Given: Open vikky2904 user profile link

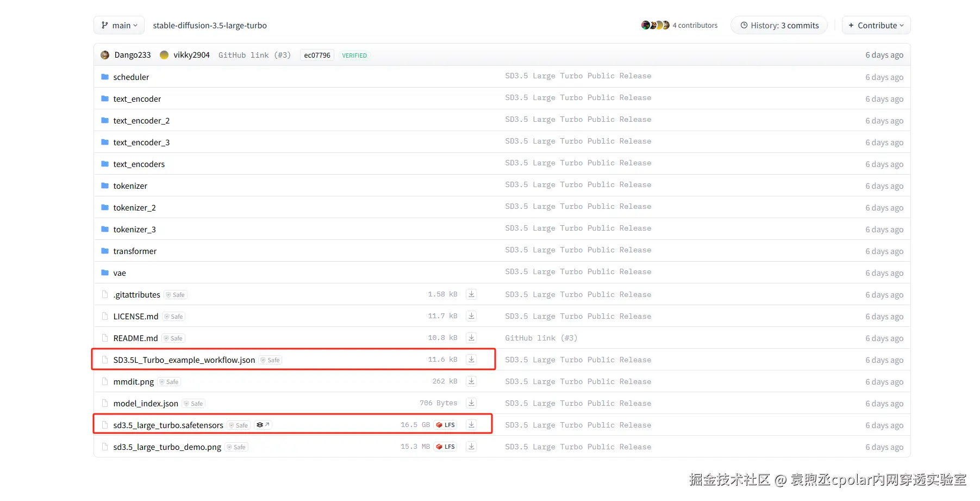Looking at the screenshot, I should pos(191,55).
